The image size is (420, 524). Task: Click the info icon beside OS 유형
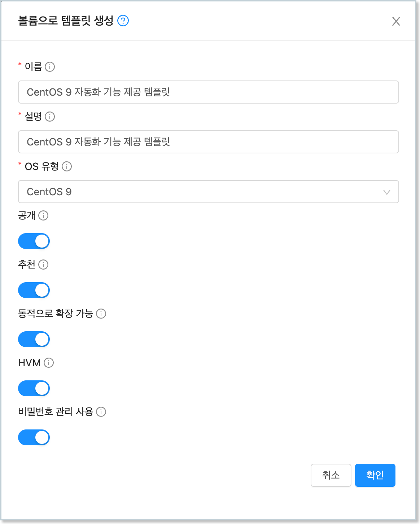67,166
